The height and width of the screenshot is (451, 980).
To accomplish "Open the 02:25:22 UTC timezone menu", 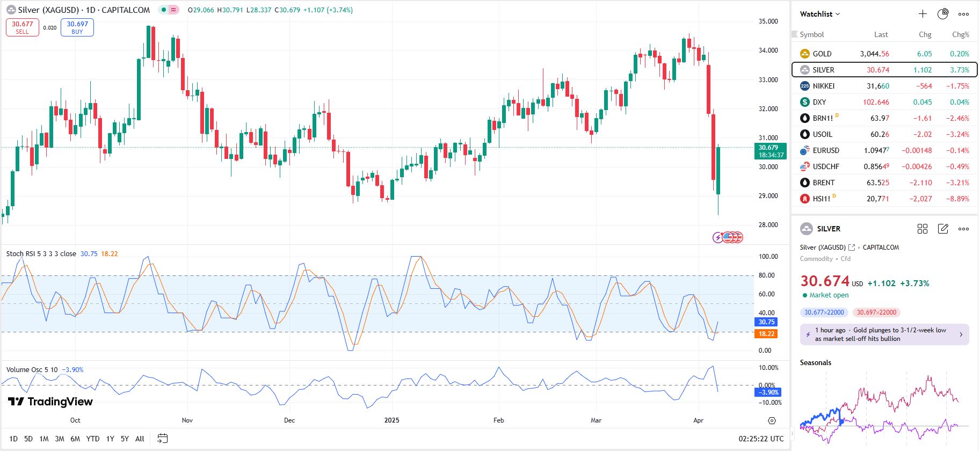I will [761, 439].
